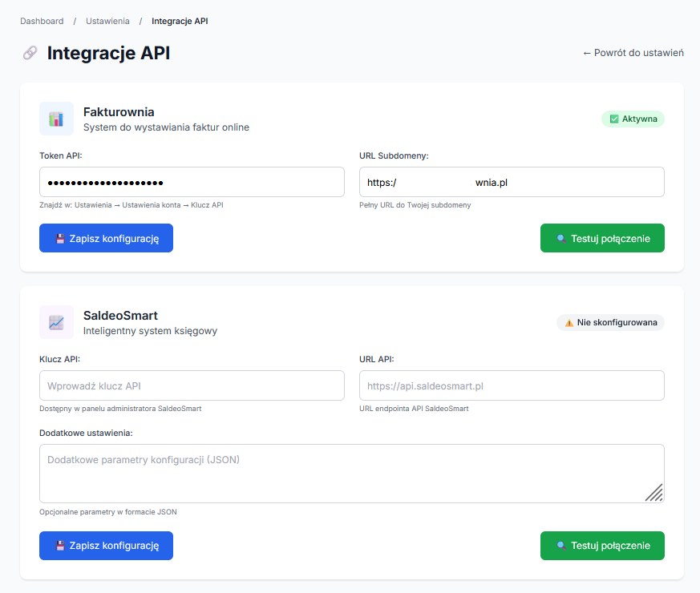This screenshot has width=700, height=593.
Task: Open Ustawienia from the breadcrumb trail
Action: (x=107, y=21)
